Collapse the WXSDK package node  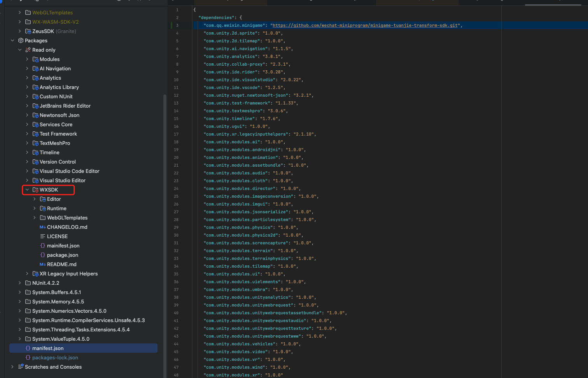coord(27,190)
